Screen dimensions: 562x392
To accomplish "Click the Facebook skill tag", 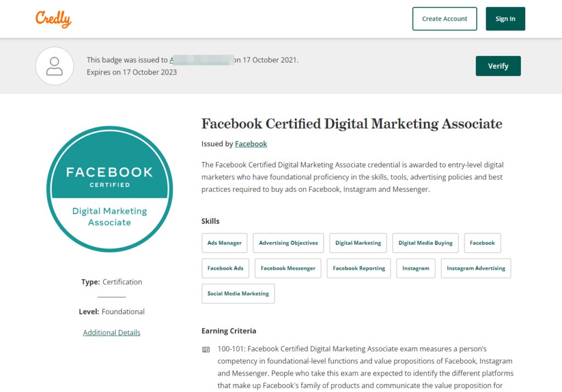I will point(482,243).
